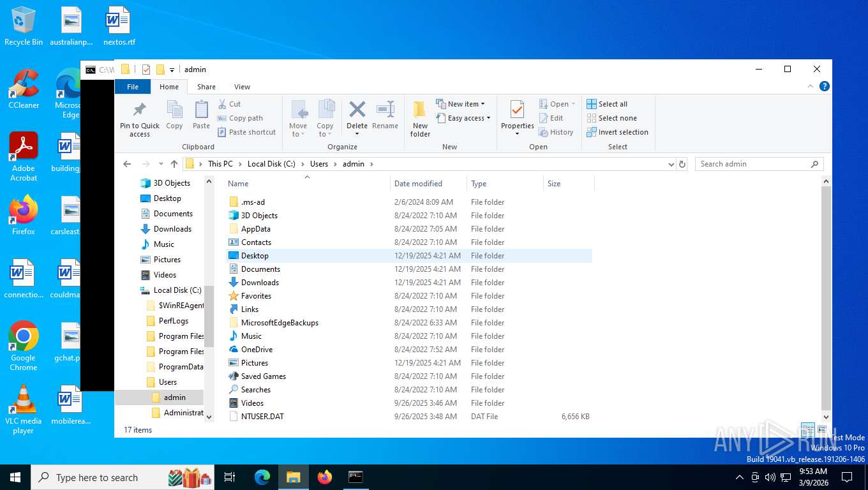The image size is (868, 490).
Task: Show hidden tray icons chevron
Action: tap(740, 477)
